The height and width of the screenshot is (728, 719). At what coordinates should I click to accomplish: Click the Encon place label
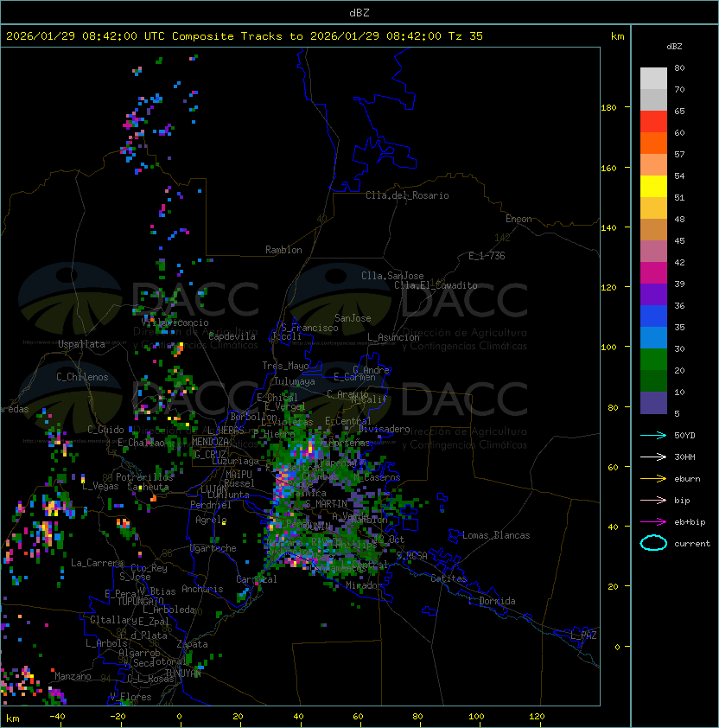519,219
